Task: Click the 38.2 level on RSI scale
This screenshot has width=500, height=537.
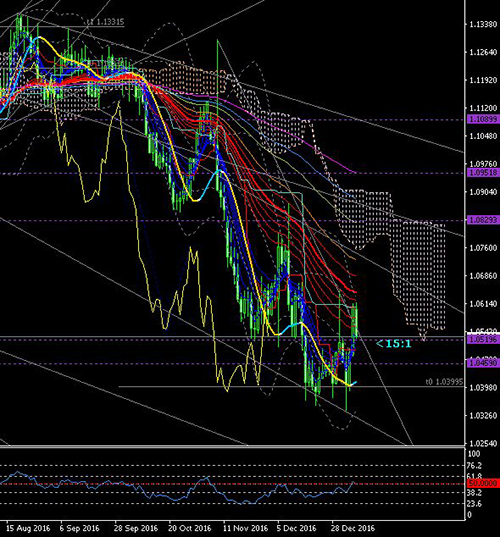Action: pos(474,493)
